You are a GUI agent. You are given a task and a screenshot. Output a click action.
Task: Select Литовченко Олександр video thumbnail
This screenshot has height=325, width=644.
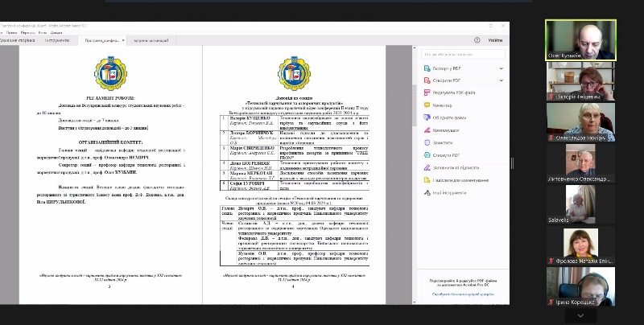(580, 163)
